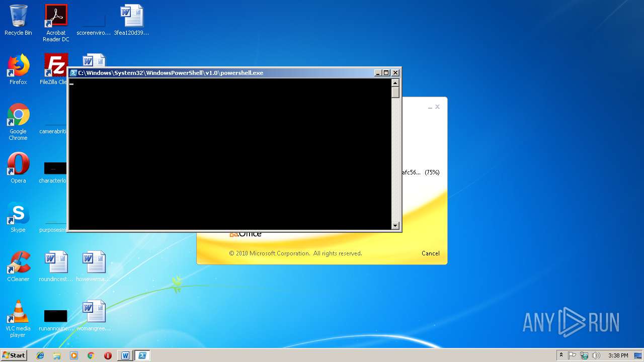Screen dimensions: 644x362
Task: Open Opera from the taskbar
Action: pos(108,355)
